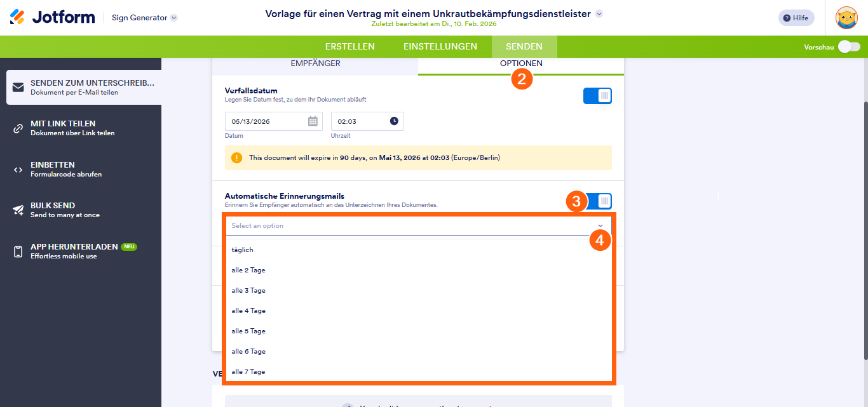The image size is (868, 407).
Task: Open the user avatar menu
Action: 846,18
